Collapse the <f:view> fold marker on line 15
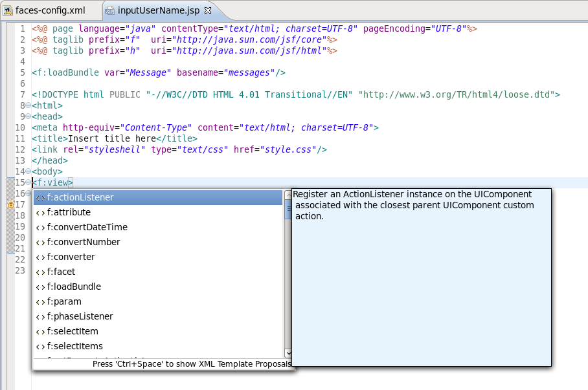This screenshot has height=390, width=588. (x=27, y=182)
